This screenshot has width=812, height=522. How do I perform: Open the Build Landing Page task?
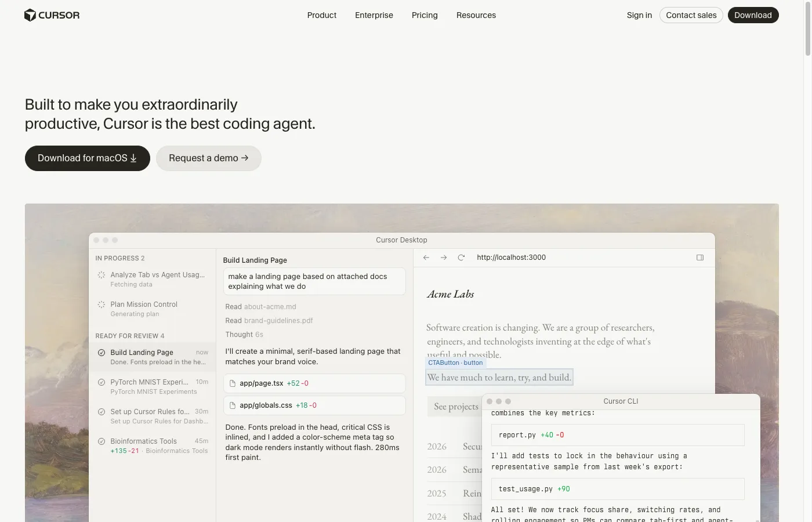click(152, 357)
